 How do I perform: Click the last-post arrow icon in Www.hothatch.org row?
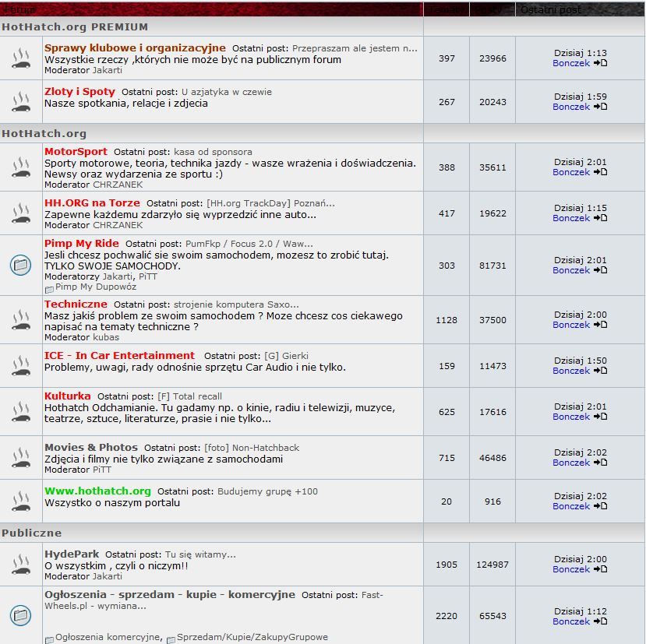(x=600, y=506)
